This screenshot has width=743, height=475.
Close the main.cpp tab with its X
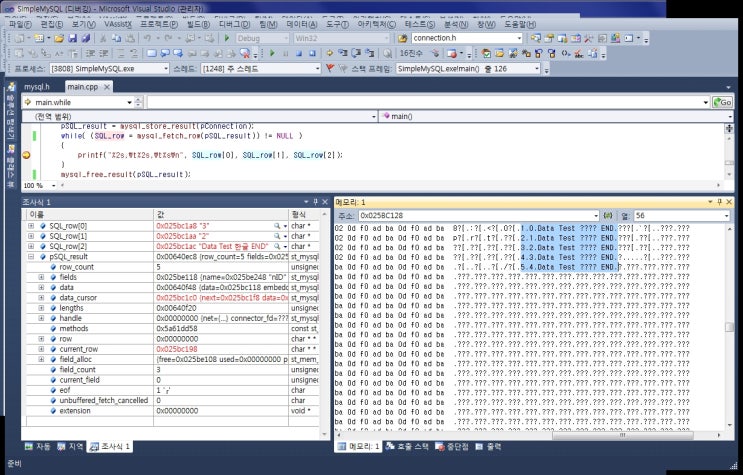click(x=107, y=87)
